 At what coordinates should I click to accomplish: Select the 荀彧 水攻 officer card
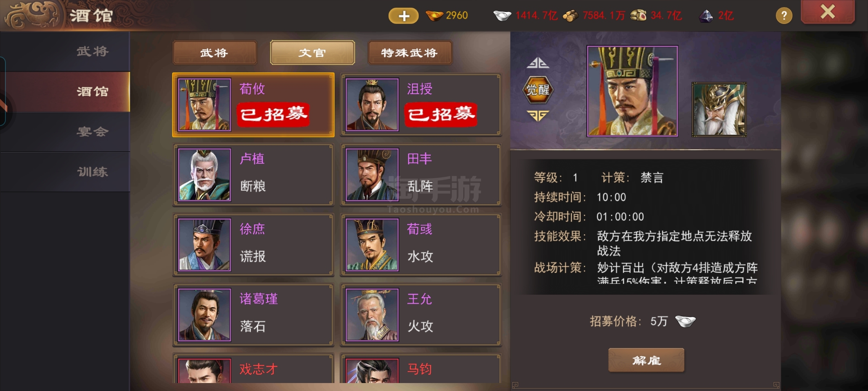point(421,245)
